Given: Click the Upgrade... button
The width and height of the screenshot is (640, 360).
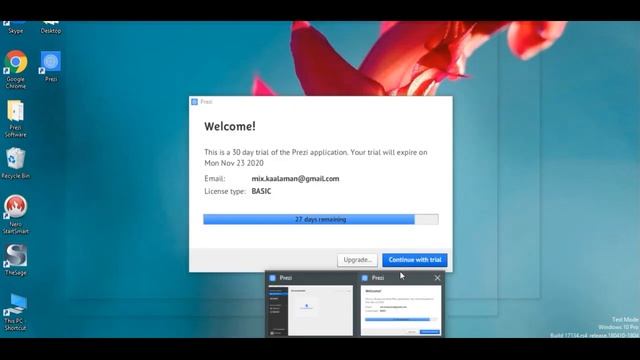Looking at the screenshot, I should 357,260.
